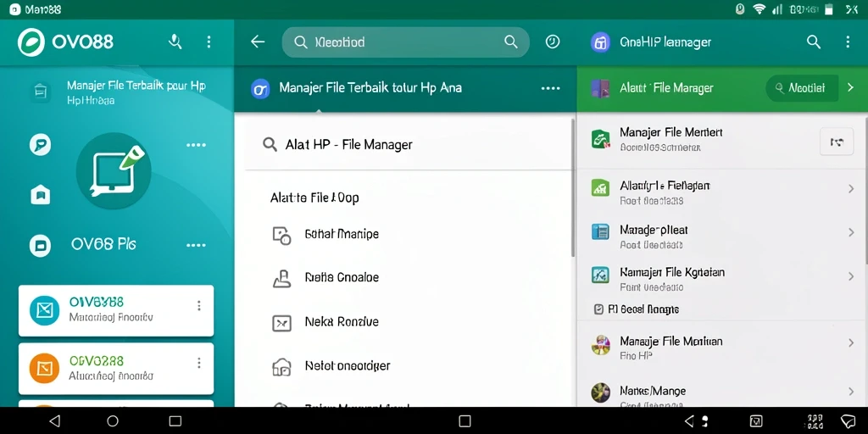Expand the second right list row chevron
Screen dimensions: 868x434
coord(851,189)
